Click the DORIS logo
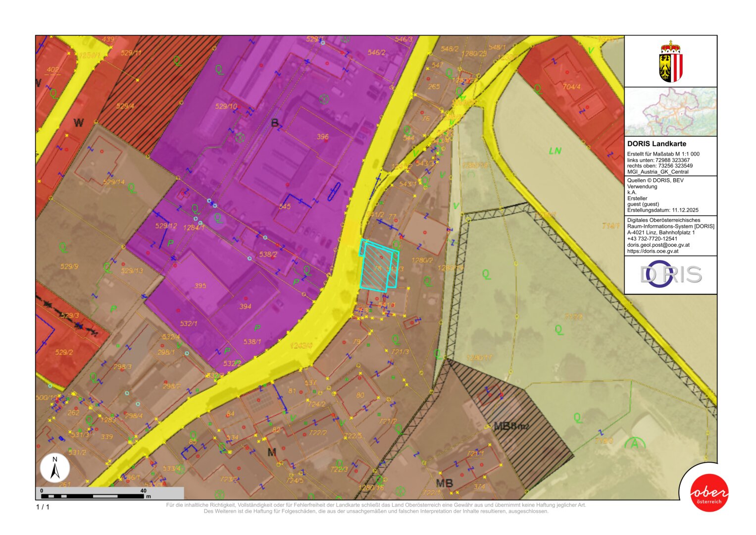This screenshot has height=535, width=756. (670, 274)
